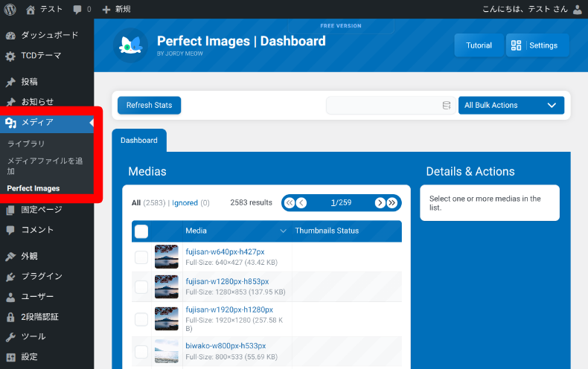Screen dimensions: 588x369
Task: Toggle select-all checkbox in table header
Action: [141, 231]
